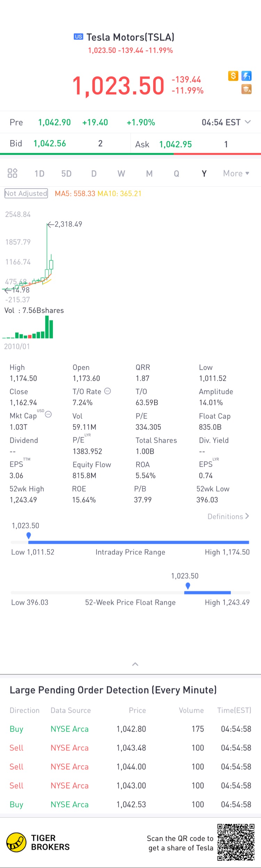
Task: Tap the brown stacked layers badge
Action: (x=246, y=89)
